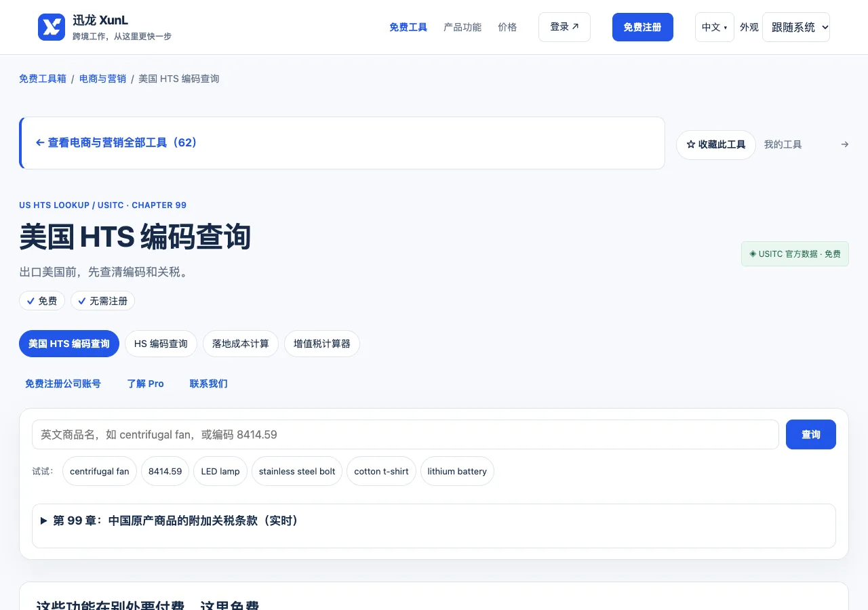Go to 电商与营销 breadcrumb
Screen dimensions: 868x610
(102, 79)
